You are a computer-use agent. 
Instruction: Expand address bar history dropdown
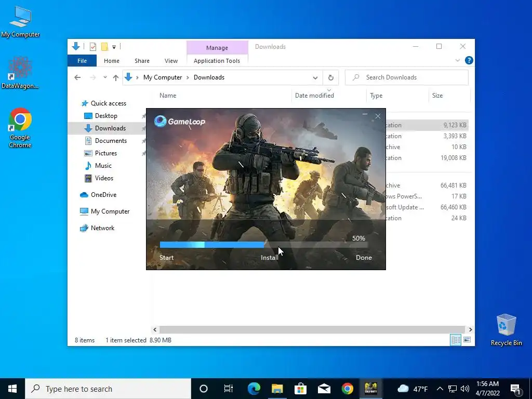[x=315, y=78]
